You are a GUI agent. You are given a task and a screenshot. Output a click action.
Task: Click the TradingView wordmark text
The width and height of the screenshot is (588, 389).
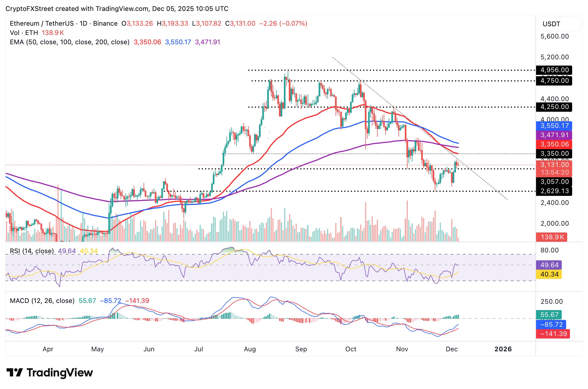pos(60,373)
